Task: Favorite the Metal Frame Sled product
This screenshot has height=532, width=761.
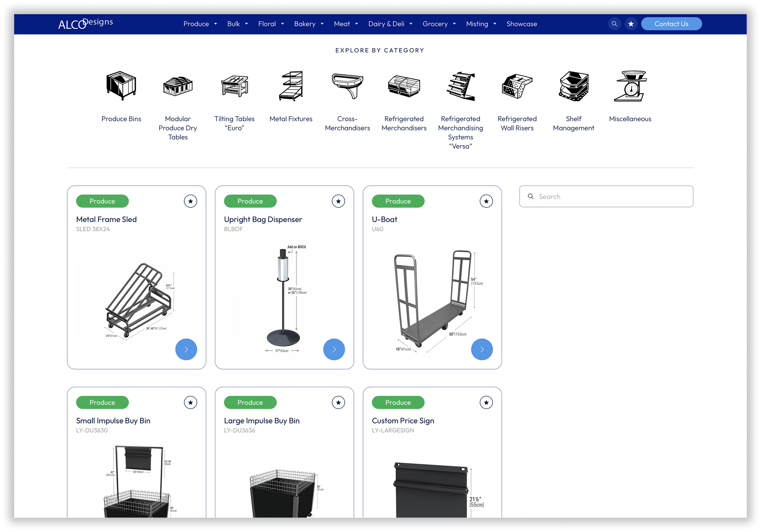Action: [x=191, y=201]
